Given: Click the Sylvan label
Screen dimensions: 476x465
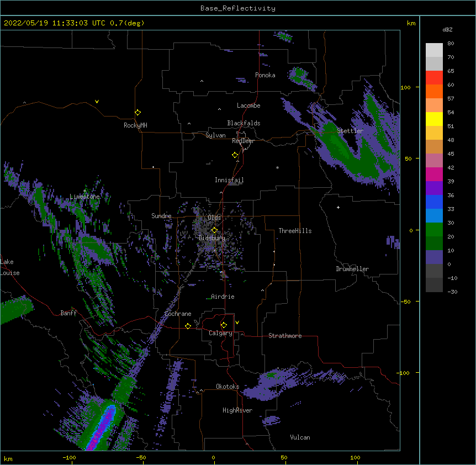Looking at the screenshot, I should [215, 135].
